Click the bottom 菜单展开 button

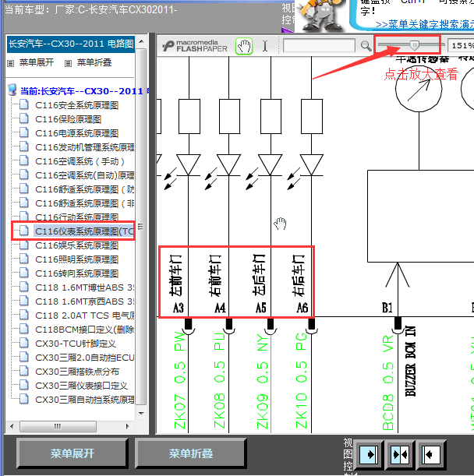coord(73,453)
